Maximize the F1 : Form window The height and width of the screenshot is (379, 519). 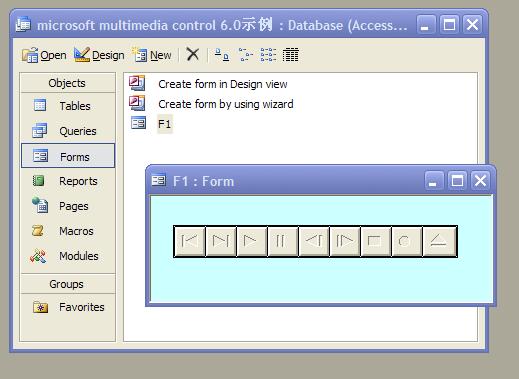[457, 181]
